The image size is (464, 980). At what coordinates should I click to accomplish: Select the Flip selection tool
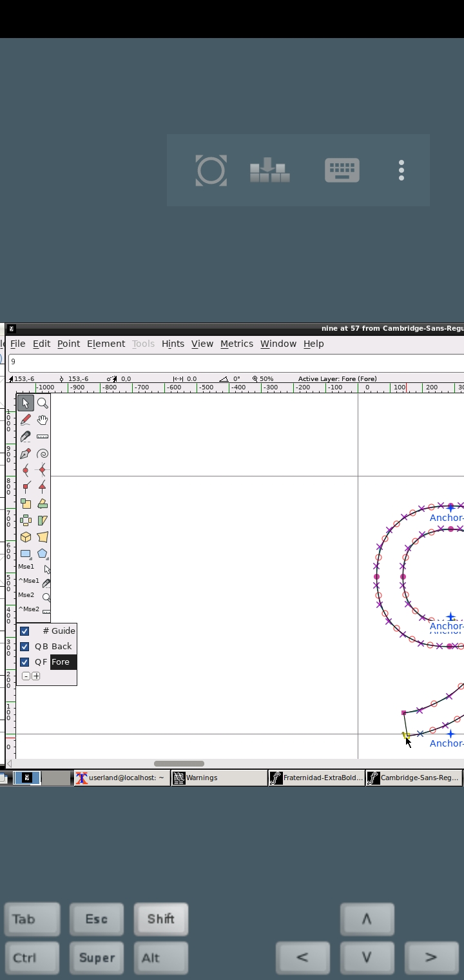pyautogui.click(x=26, y=520)
